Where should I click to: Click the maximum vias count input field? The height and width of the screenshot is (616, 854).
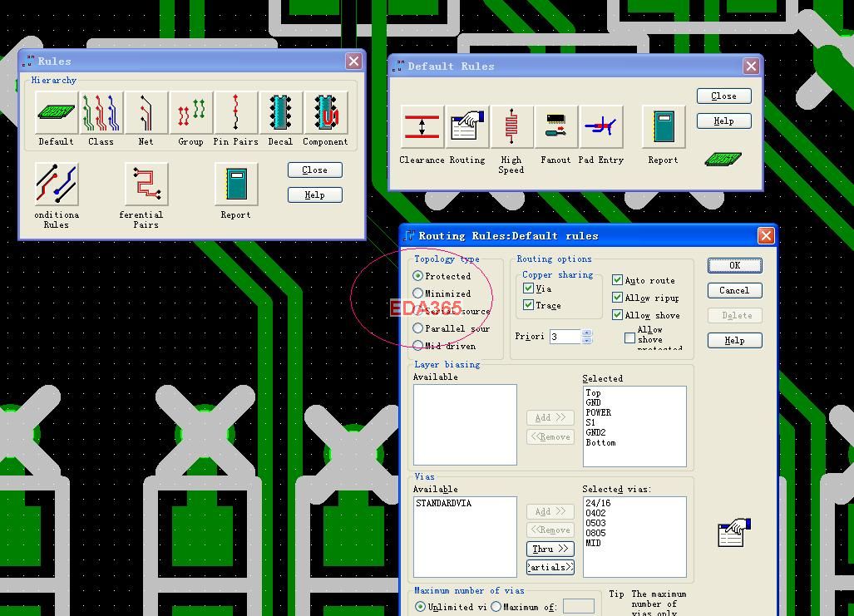pos(579,606)
